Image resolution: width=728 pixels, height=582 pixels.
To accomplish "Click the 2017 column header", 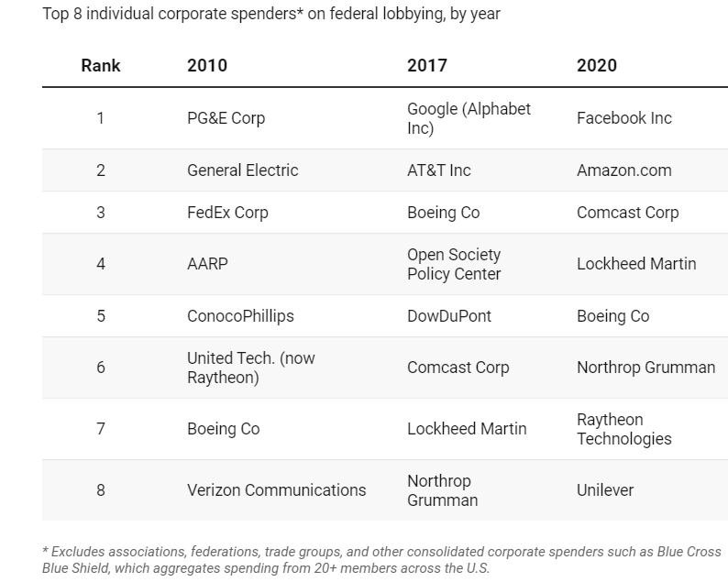I will (427, 65).
